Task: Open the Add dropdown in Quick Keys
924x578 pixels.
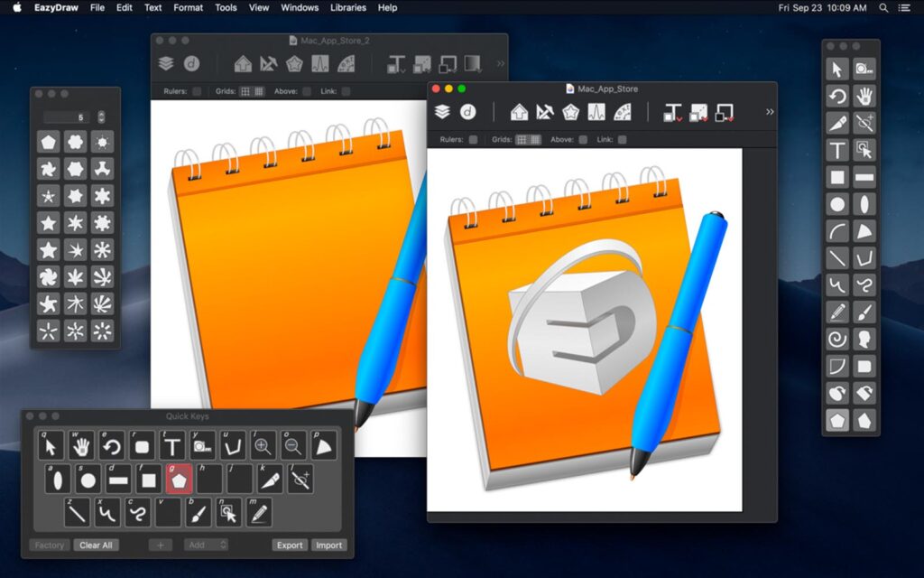Action: (207, 545)
